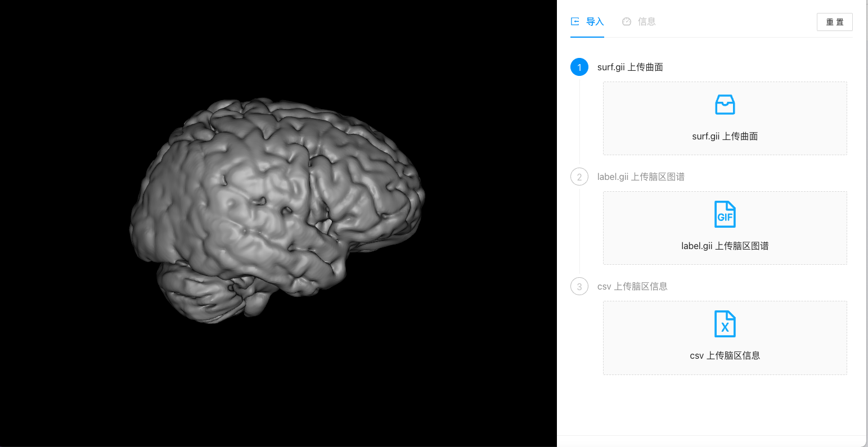This screenshot has width=868, height=447.
Task: Click the import icon beside 导入
Action: (575, 21)
